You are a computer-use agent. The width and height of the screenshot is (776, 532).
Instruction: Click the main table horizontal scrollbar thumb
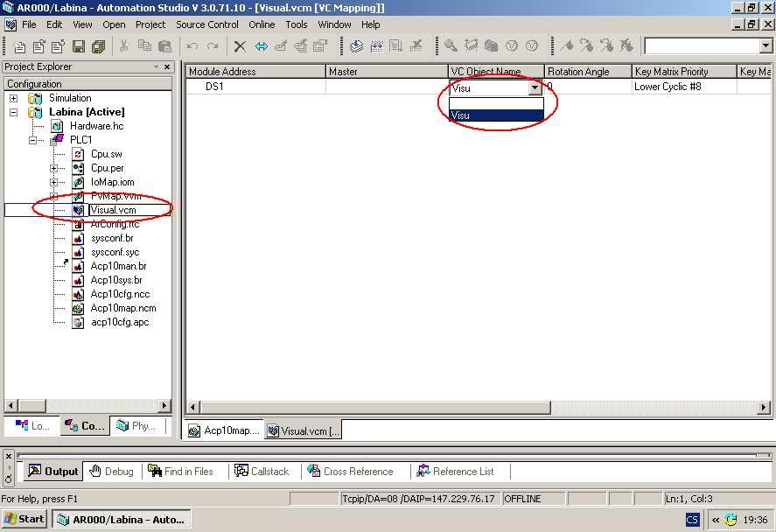pos(375,407)
